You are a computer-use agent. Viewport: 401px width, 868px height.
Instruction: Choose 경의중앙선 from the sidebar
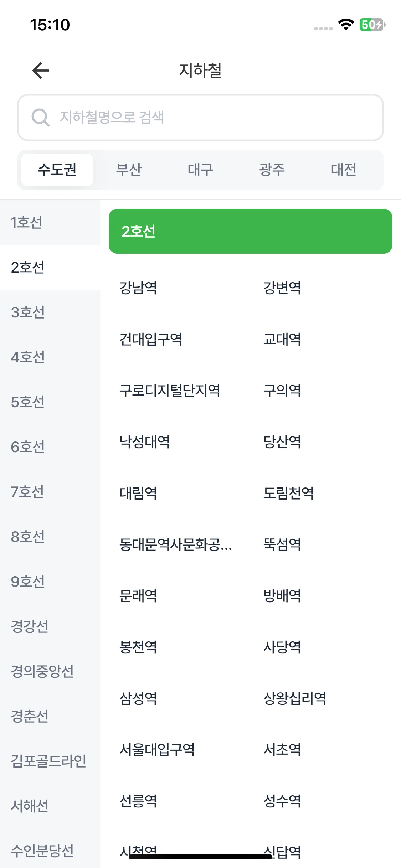pos(50,671)
